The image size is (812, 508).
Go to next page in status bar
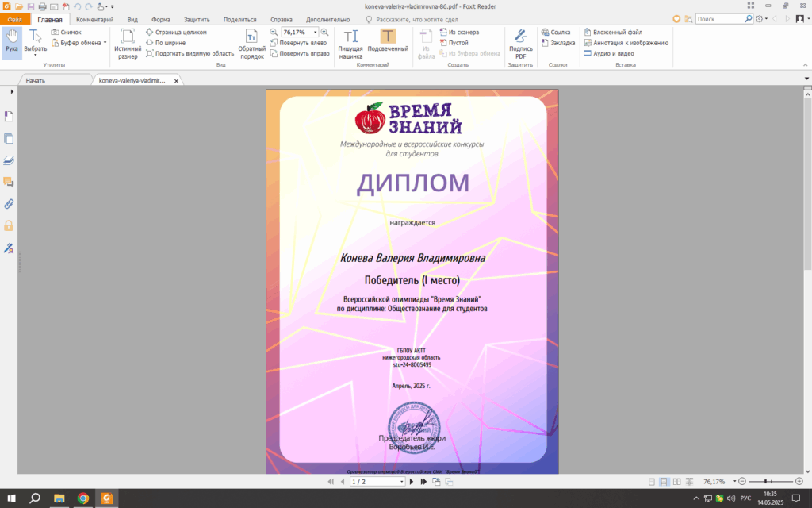pos(412,482)
